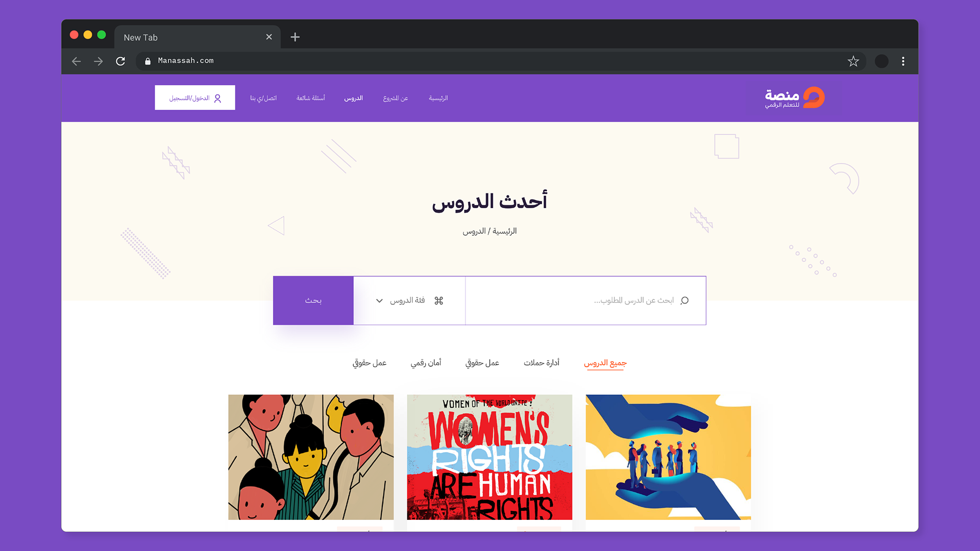Viewport: 980px width, 551px height.
Task: Open a new tab with the plus icon
Action: tap(295, 37)
